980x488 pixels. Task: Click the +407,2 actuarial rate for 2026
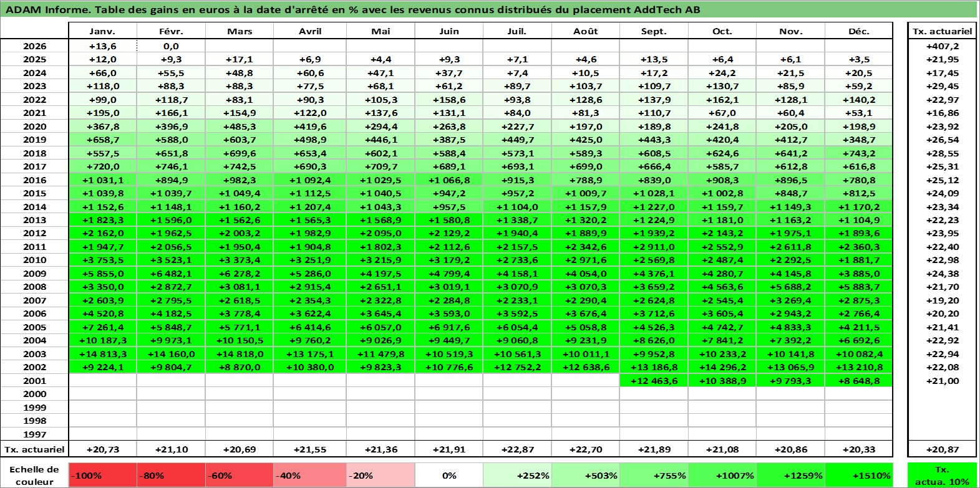942,46
